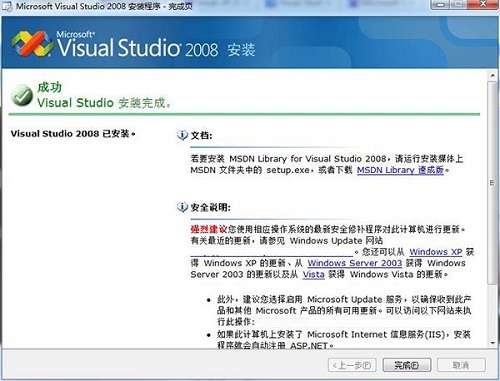500x381 pixels.
Task: Click the info icon beside 安全说明
Action: click(182, 207)
